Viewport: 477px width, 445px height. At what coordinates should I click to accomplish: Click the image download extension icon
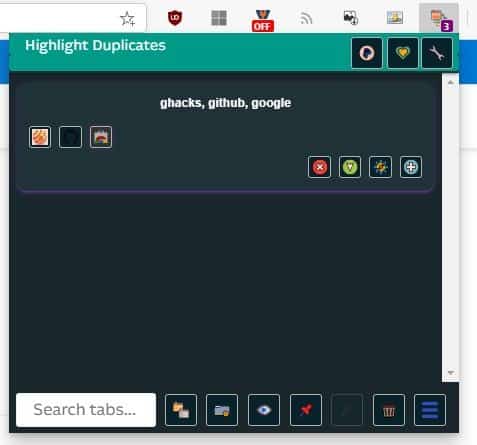click(351, 18)
